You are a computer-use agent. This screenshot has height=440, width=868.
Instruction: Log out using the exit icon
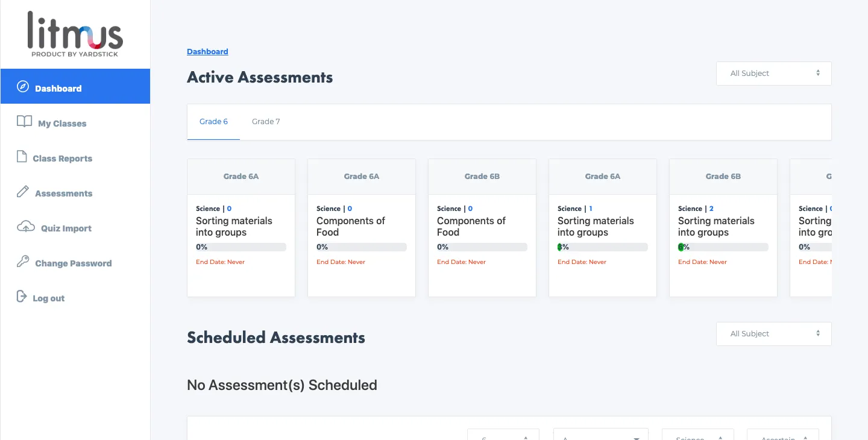[21, 297]
